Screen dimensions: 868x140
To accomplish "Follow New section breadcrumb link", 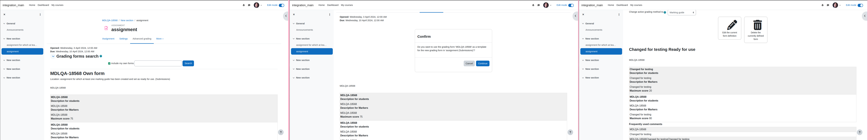I will coord(127,21).
